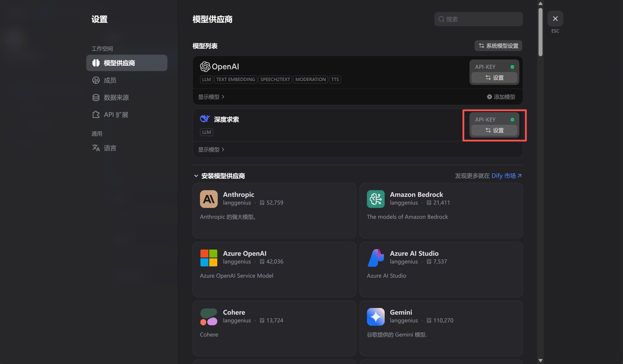Open the Dify 市场 link
This screenshot has height=364, width=623.
(506, 176)
